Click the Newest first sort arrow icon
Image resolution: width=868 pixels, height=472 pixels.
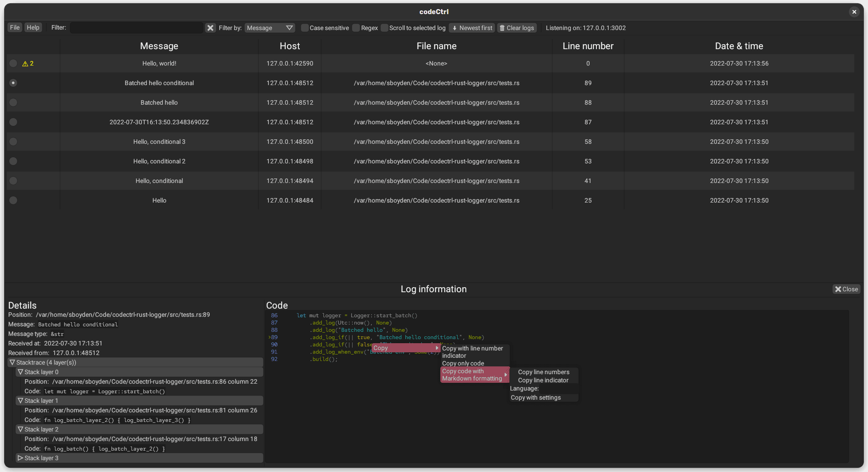(x=455, y=28)
